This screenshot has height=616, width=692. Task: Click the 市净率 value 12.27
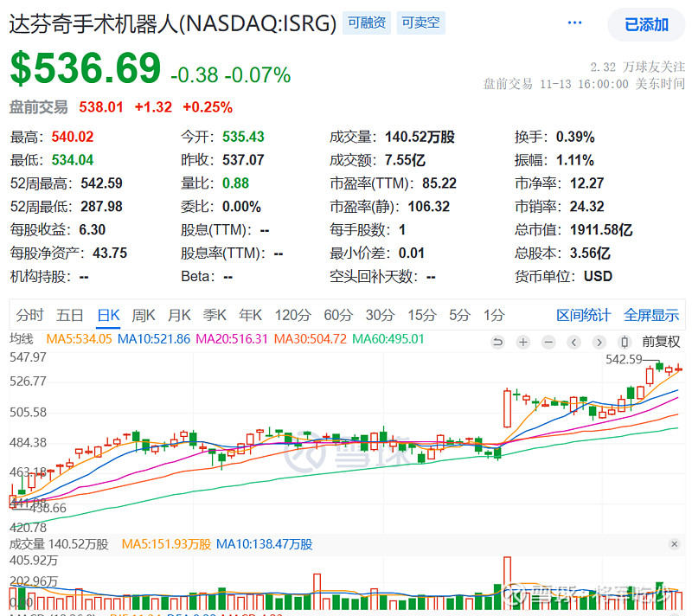587,183
